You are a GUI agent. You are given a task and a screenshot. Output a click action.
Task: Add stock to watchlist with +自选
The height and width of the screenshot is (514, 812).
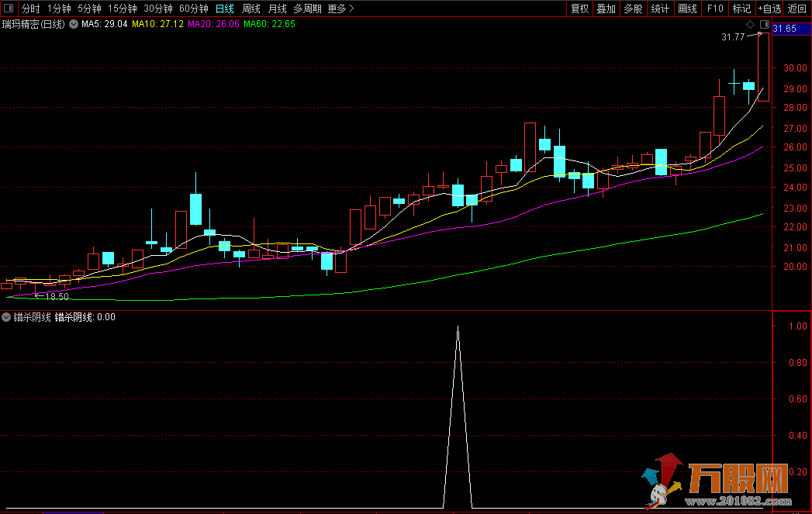click(769, 9)
